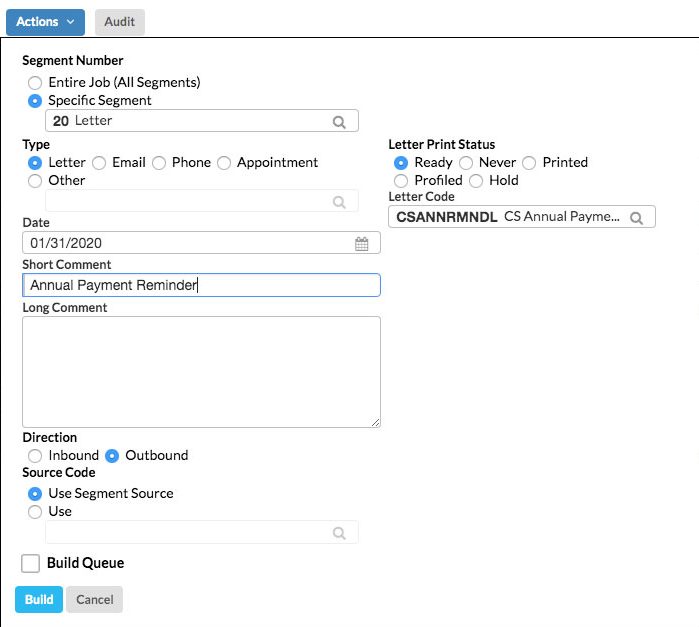
Task: Set Letter Print Status to Hold
Action: point(476,180)
